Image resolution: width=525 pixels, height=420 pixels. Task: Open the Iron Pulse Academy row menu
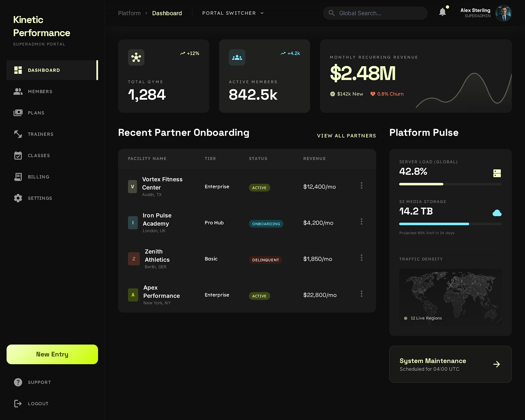361,222
